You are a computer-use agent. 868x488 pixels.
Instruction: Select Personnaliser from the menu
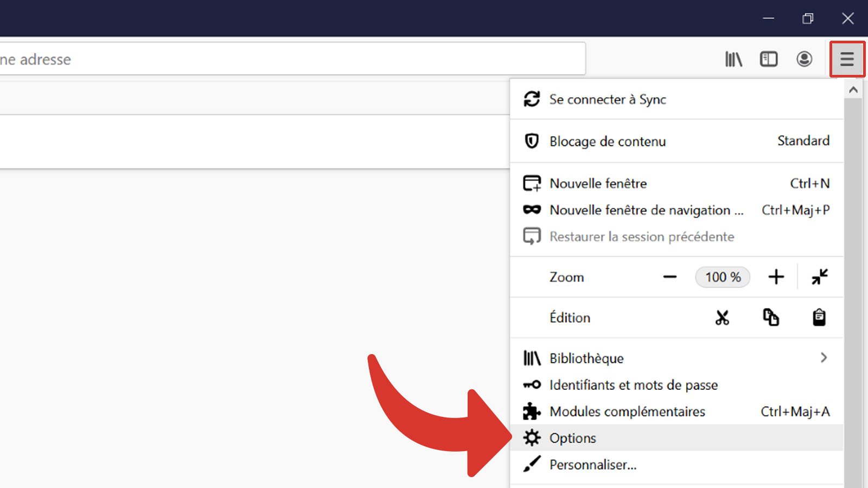click(x=593, y=465)
